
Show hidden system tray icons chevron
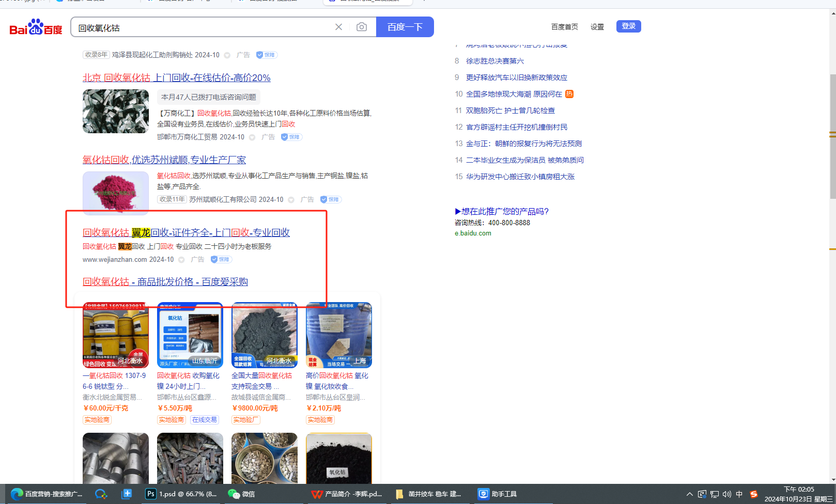click(x=690, y=494)
